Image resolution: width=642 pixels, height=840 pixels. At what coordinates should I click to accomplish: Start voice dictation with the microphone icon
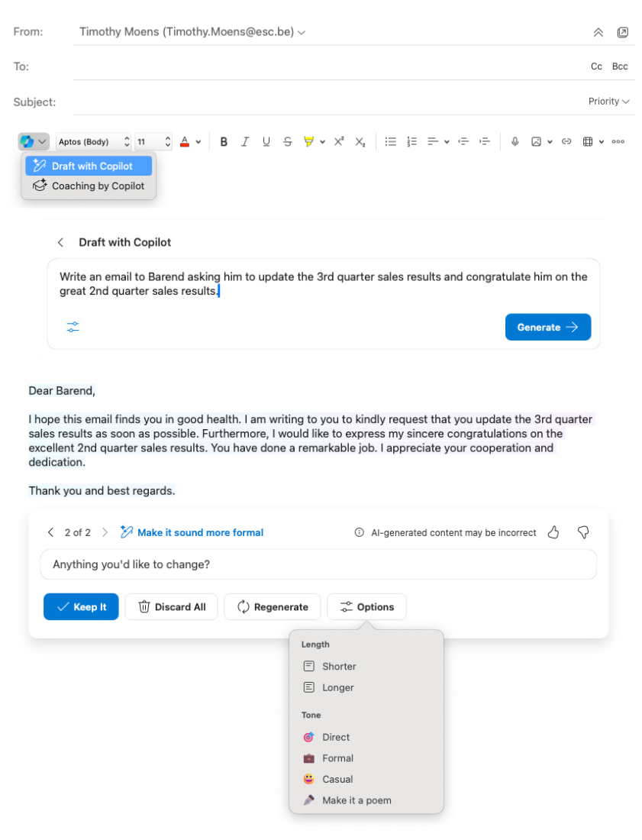515,141
